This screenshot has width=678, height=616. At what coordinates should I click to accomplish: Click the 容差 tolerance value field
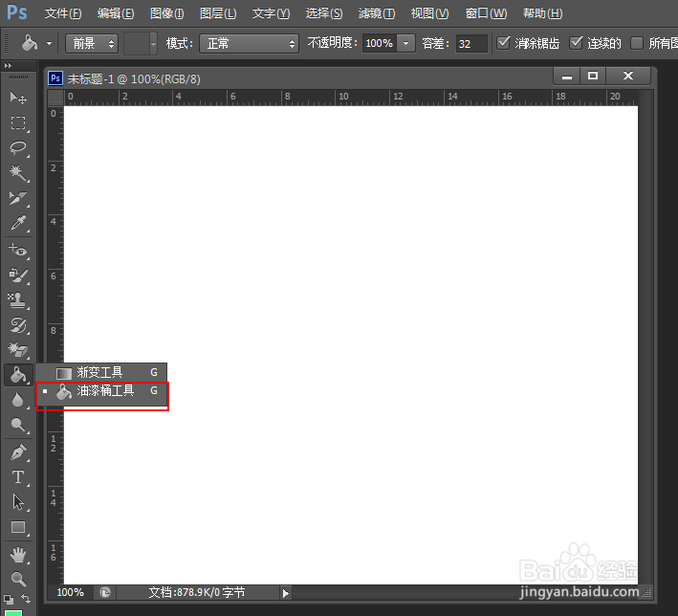(471, 44)
